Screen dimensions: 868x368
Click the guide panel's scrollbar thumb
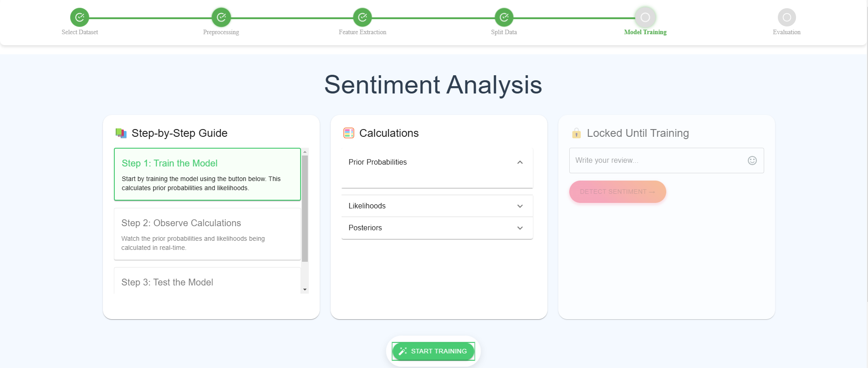(x=305, y=208)
